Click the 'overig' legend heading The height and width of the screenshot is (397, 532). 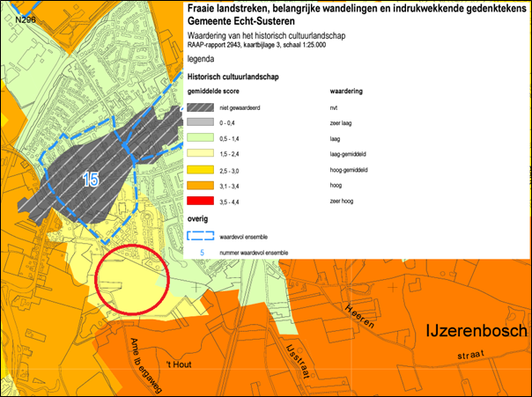click(x=198, y=219)
